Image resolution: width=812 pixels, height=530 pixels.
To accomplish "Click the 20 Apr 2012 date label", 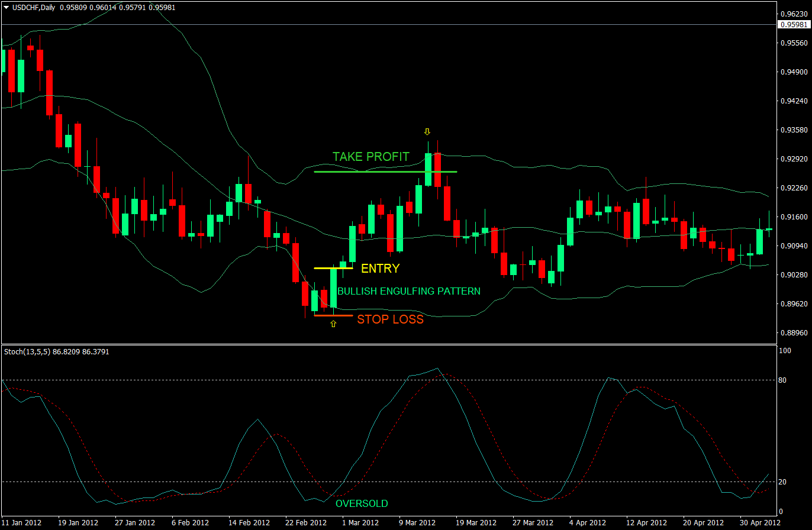I will pyautogui.click(x=704, y=523).
